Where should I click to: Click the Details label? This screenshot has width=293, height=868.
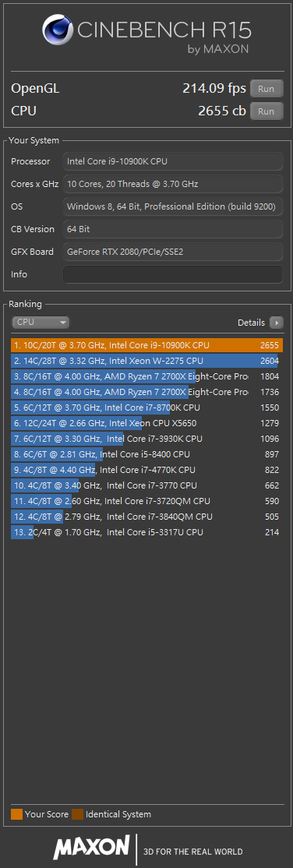coord(252,322)
